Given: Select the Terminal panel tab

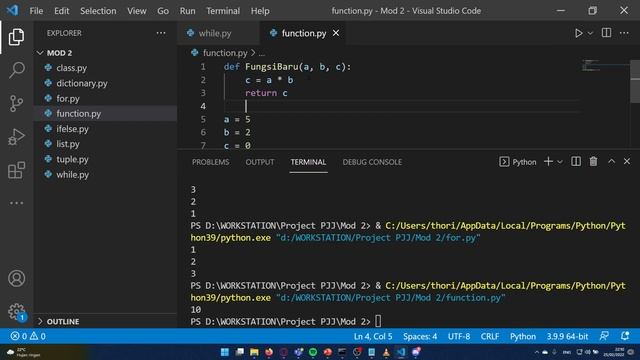Looking at the screenshot, I should click(x=308, y=162).
